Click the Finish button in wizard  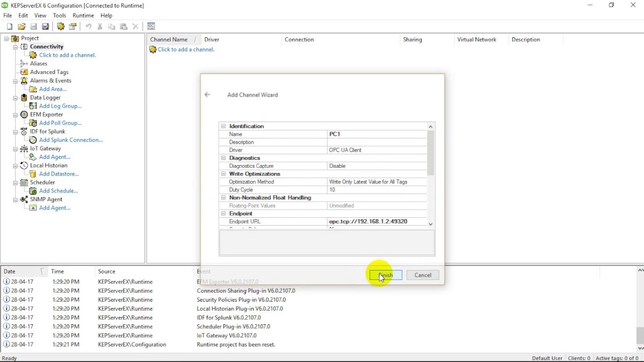pos(385,275)
